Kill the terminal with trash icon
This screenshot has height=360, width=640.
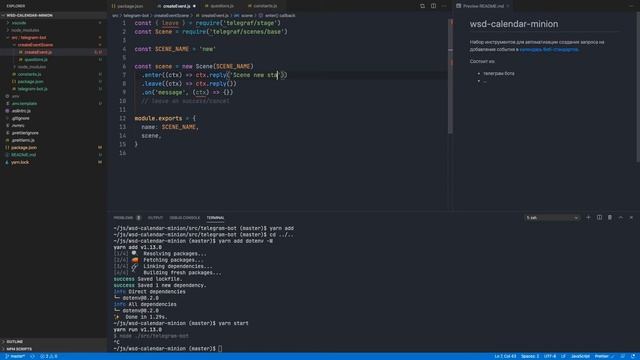point(610,218)
